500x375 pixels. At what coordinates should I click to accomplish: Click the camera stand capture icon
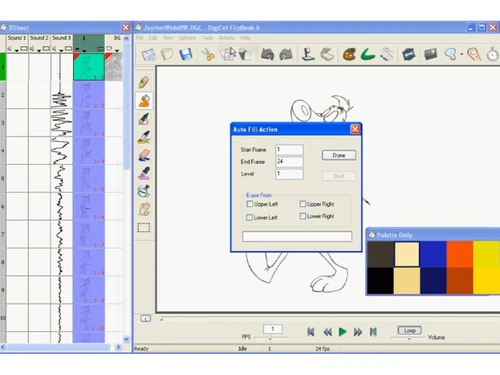click(x=308, y=54)
